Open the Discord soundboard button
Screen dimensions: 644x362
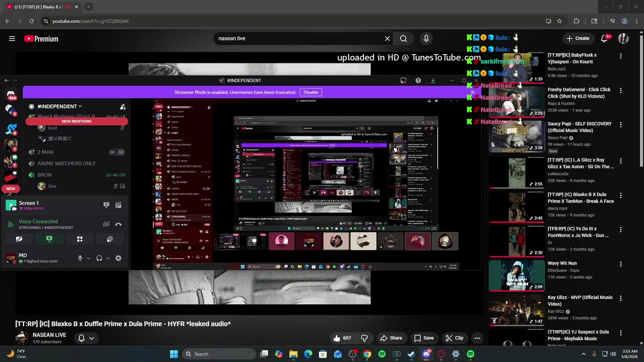pyautogui.click(x=110, y=239)
